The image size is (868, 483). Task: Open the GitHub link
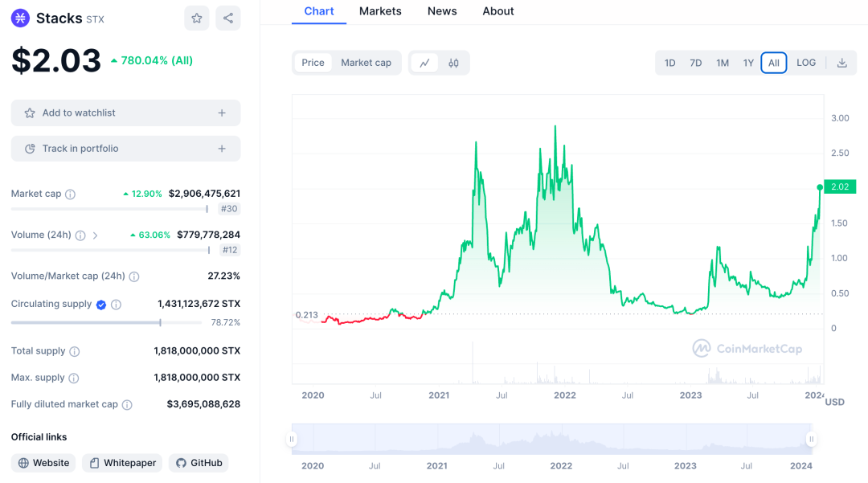(199, 463)
